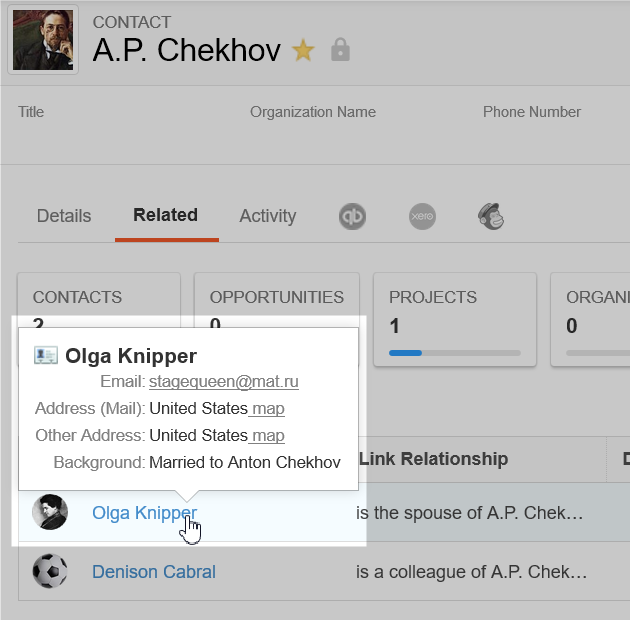Open the QuickBooks integration icon
This screenshot has width=630, height=620.
click(352, 216)
